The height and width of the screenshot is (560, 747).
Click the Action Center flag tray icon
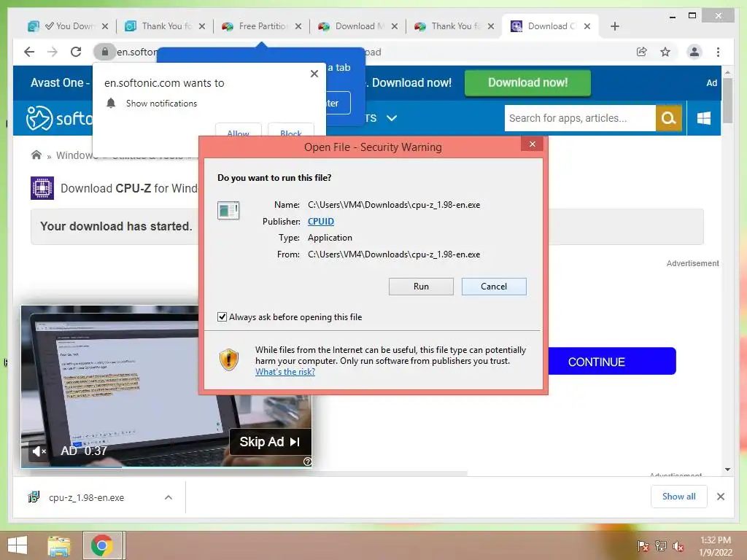[643, 546]
